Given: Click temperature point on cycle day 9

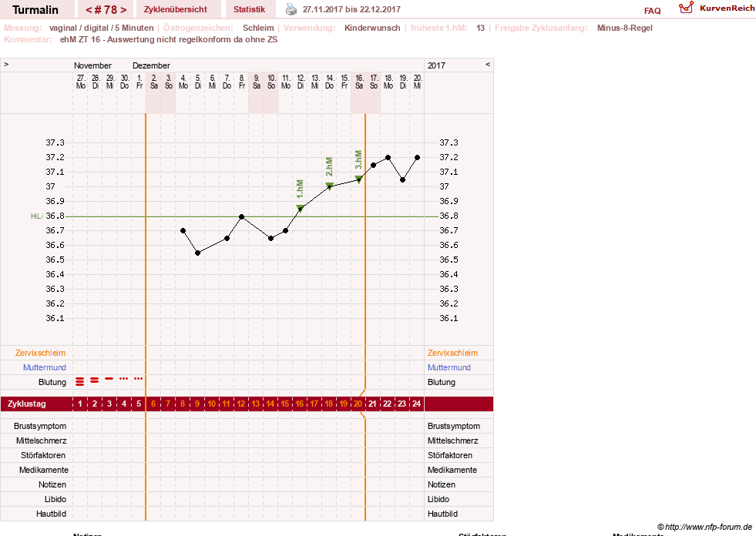Looking at the screenshot, I should click(x=198, y=253).
